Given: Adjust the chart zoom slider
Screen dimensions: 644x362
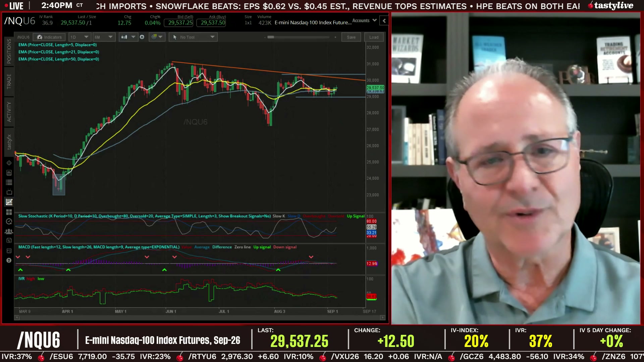Looking at the screenshot, I should click(x=271, y=37).
